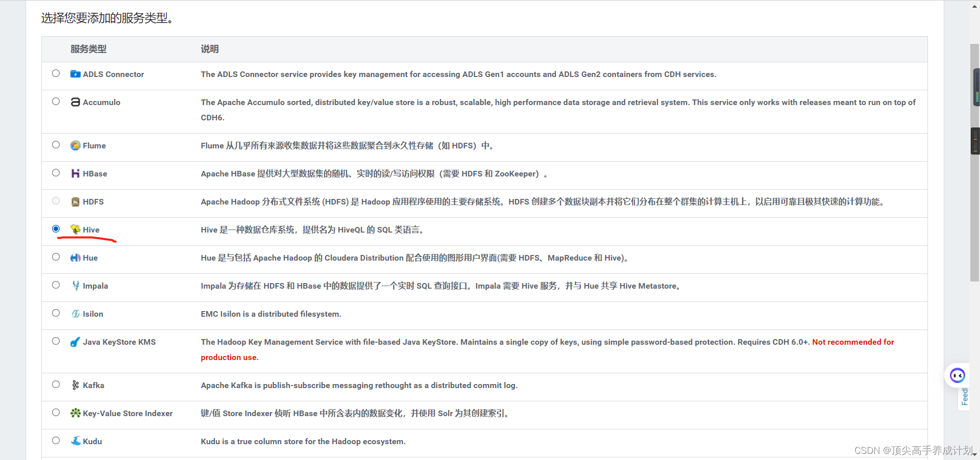Open the floating assistant face icon

957,376
